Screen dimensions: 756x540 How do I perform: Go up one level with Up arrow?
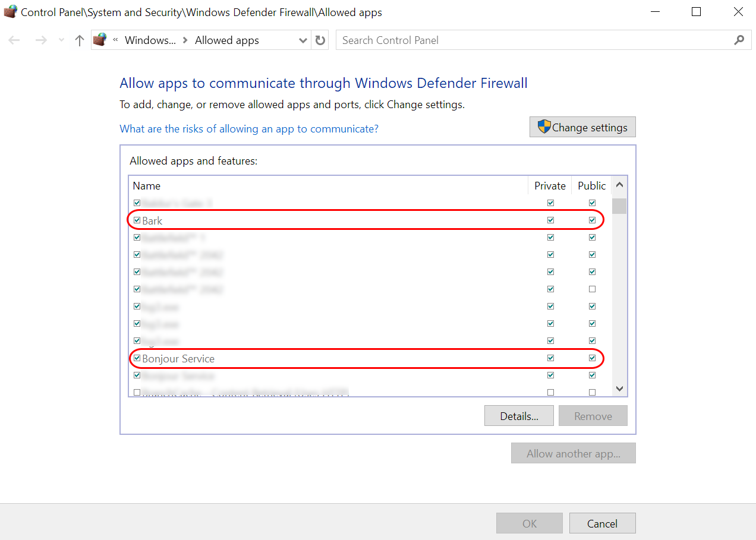tap(80, 40)
